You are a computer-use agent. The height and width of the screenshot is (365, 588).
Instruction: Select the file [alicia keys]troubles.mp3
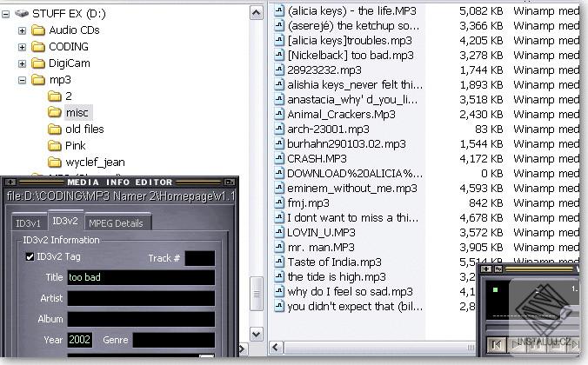(350, 40)
